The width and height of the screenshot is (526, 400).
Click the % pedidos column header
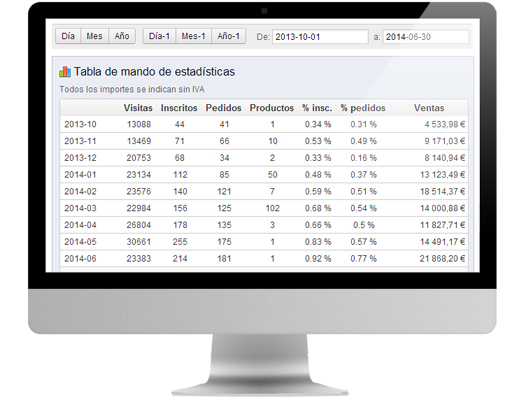[x=363, y=108]
